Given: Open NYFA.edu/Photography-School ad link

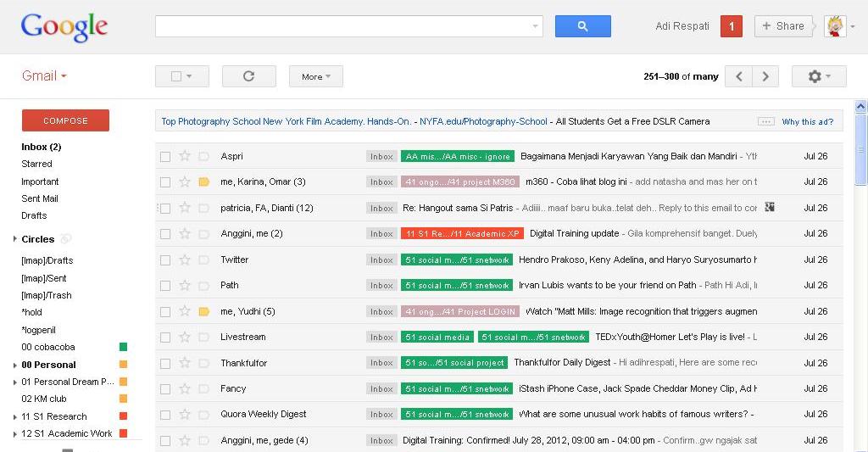Looking at the screenshot, I should (483, 121).
